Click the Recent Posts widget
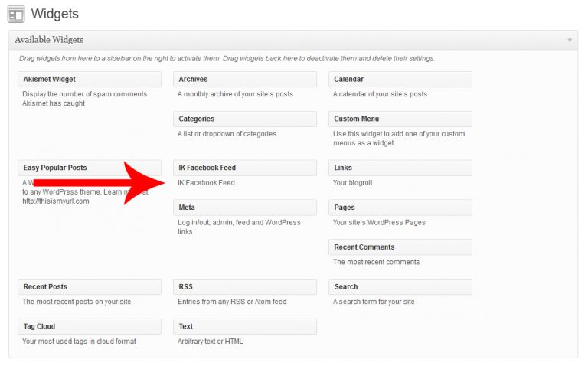The width and height of the screenshot is (588, 376). (x=90, y=287)
